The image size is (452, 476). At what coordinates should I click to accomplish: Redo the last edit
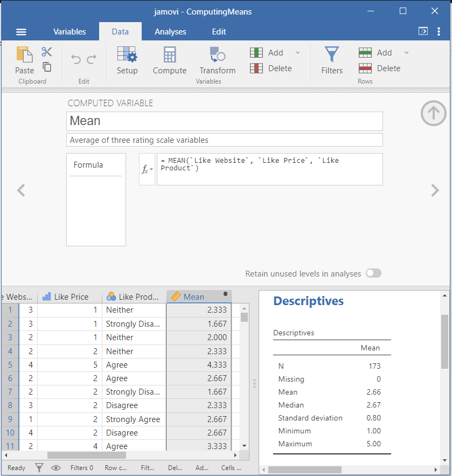[92, 59]
